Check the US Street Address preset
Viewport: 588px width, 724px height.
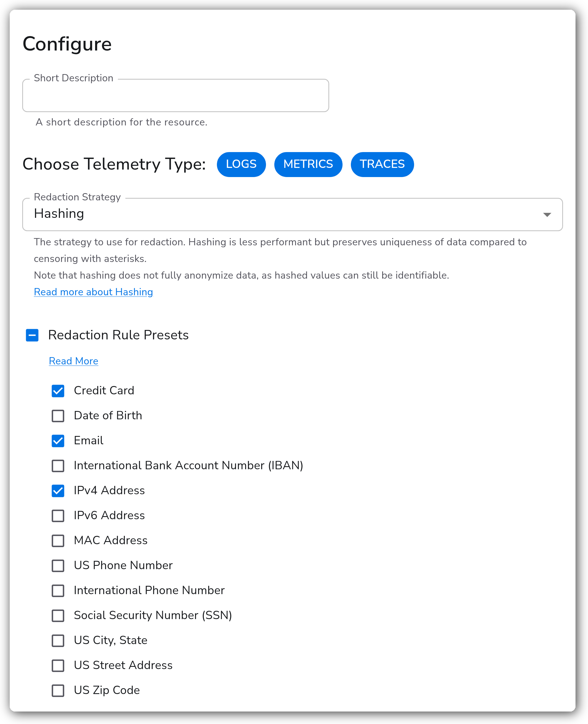[x=58, y=665]
